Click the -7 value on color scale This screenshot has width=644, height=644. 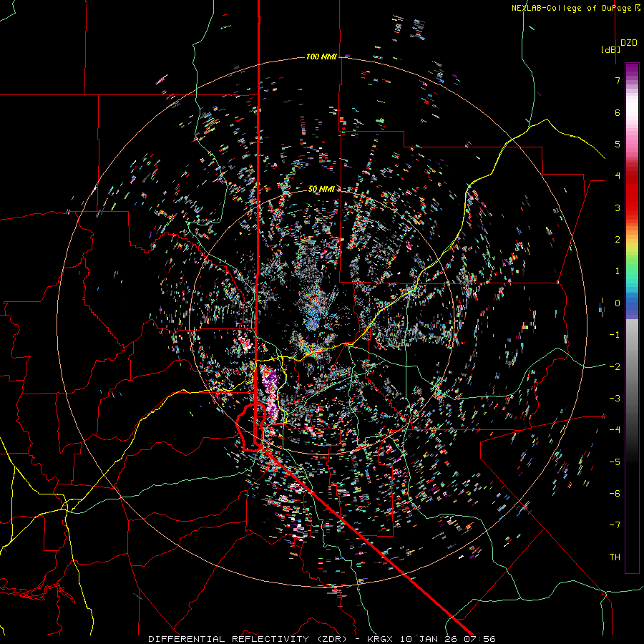tap(615, 525)
